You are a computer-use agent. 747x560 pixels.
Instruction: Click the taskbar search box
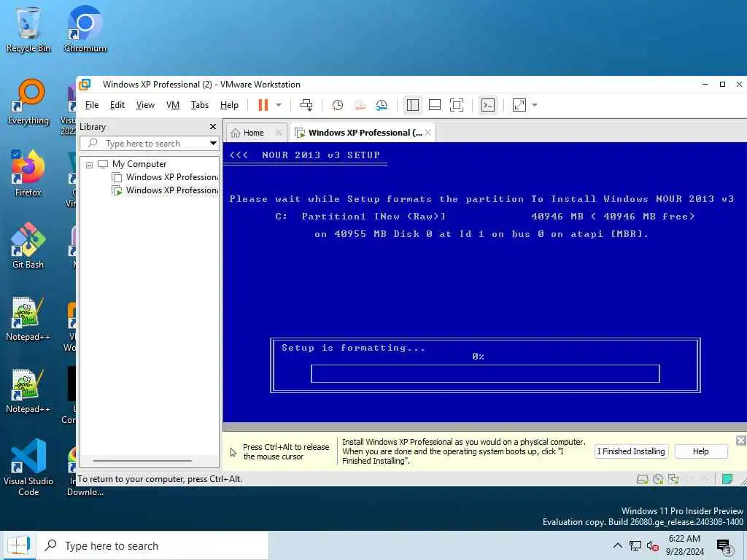coord(152,545)
